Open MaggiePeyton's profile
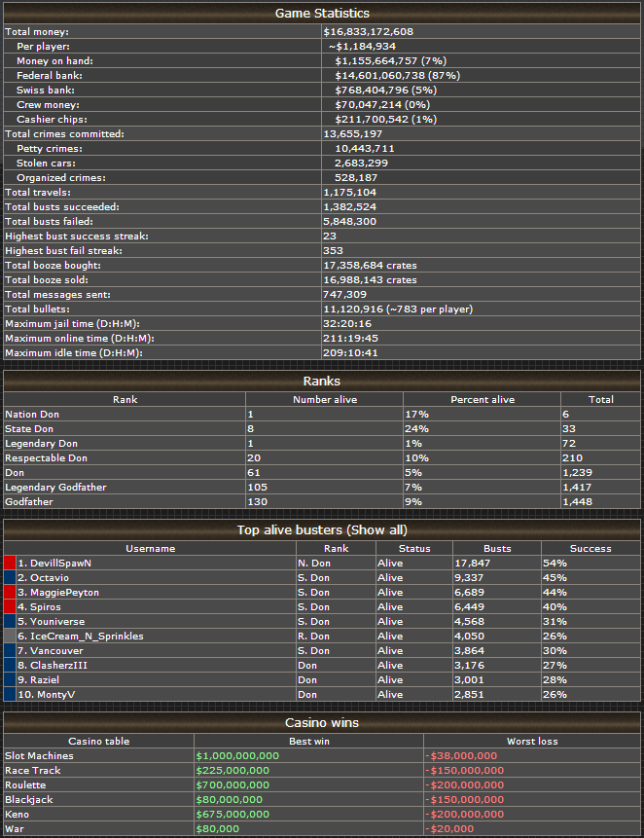This screenshot has width=644, height=838. pyautogui.click(x=64, y=592)
